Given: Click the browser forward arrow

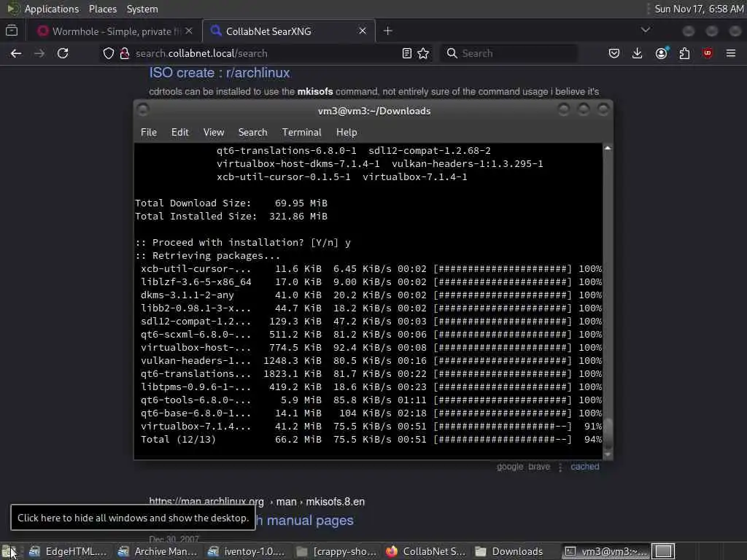Looking at the screenshot, I should (39, 53).
